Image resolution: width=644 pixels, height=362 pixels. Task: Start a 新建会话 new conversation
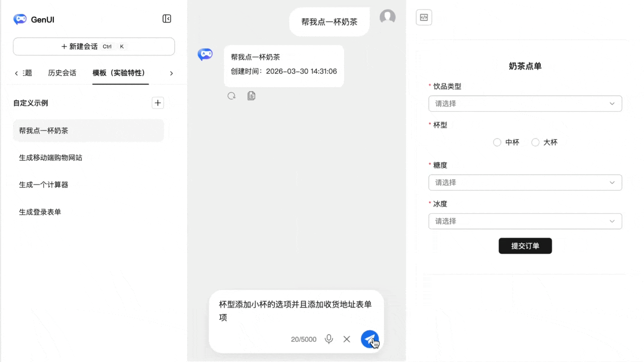[94, 46]
